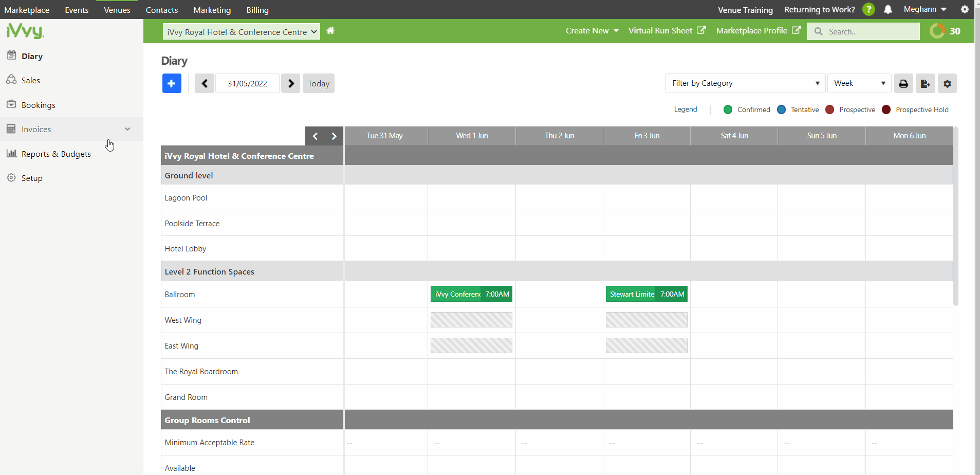The image size is (980, 475).
Task: Click the iVvy logo
Action: point(25,31)
